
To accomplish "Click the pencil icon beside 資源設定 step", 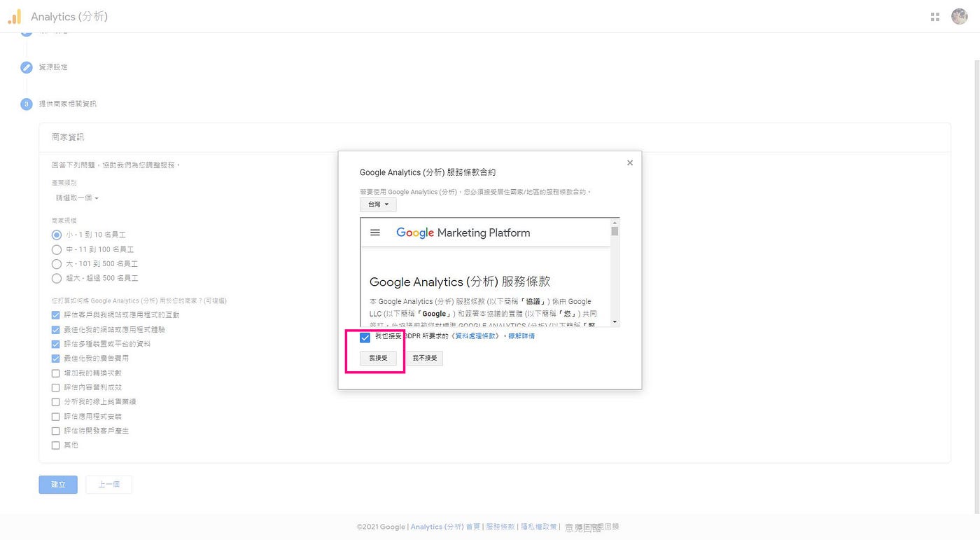I will [27, 67].
